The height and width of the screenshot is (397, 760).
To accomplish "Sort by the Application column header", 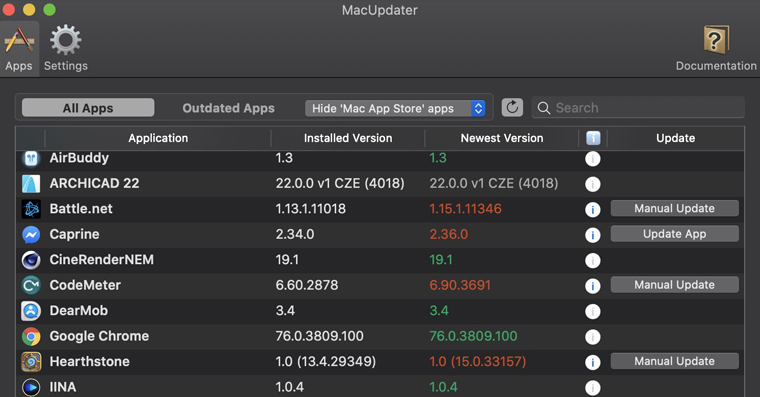I will click(158, 138).
